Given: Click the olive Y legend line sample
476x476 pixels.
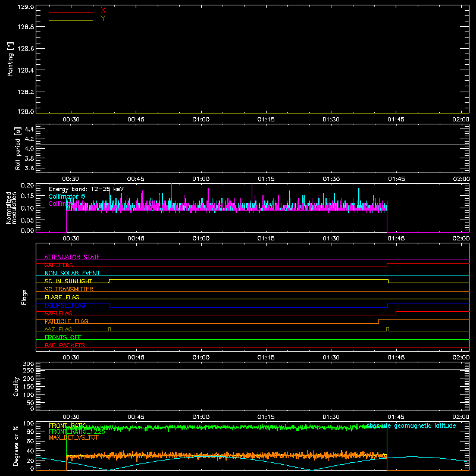Looking at the screenshot, I should tap(70, 21).
